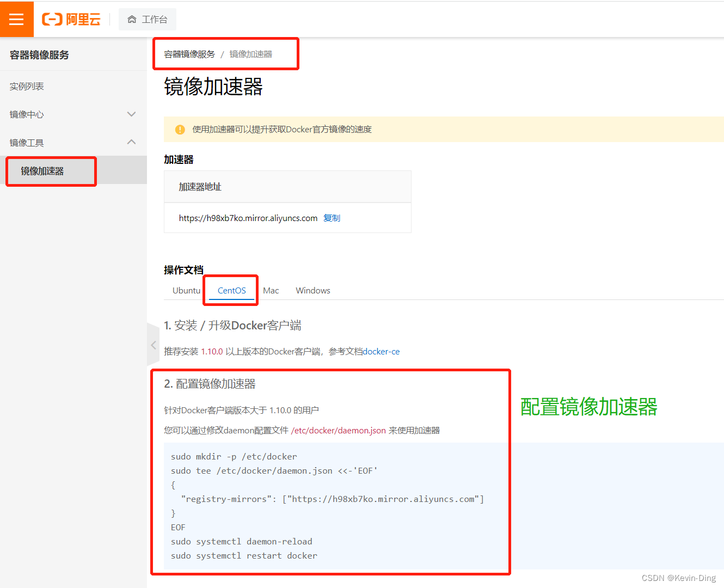The width and height of the screenshot is (724, 588).
Task: Click the 操作文档 section heading
Action: [183, 270]
